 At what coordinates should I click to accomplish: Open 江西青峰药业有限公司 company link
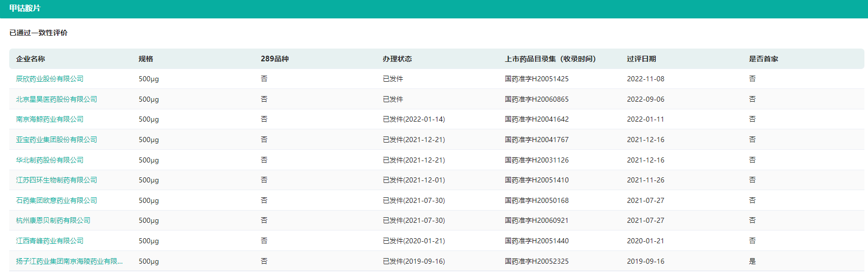(x=50, y=241)
